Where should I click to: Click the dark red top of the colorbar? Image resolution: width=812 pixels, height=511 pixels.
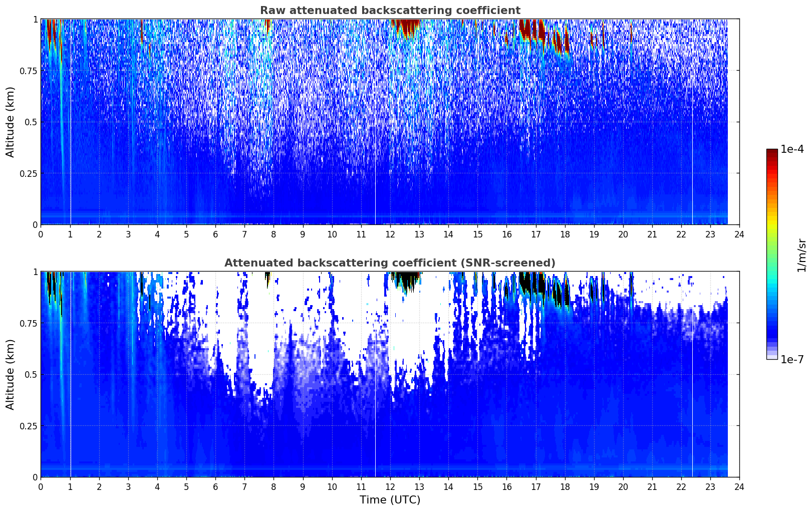(771, 152)
